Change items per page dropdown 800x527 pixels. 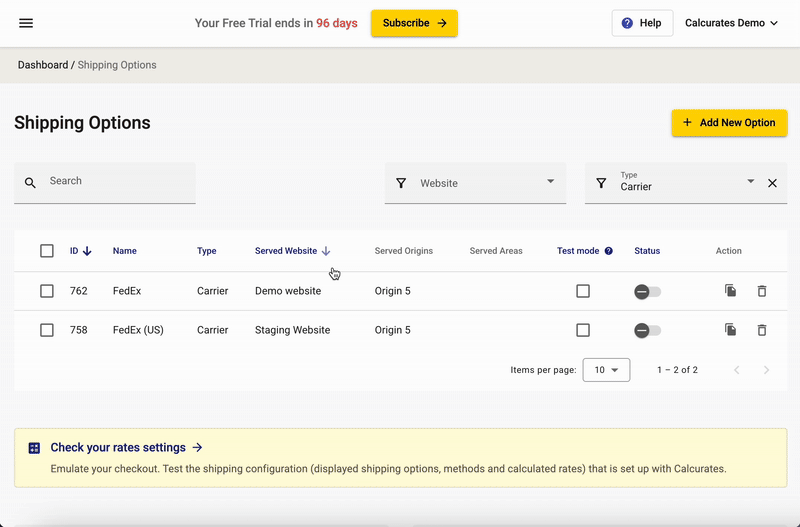(606, 370)
